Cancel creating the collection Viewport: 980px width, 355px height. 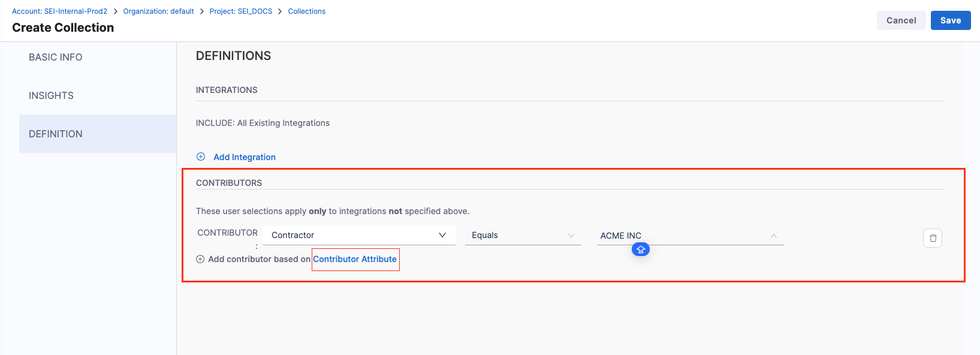[901, 20]
